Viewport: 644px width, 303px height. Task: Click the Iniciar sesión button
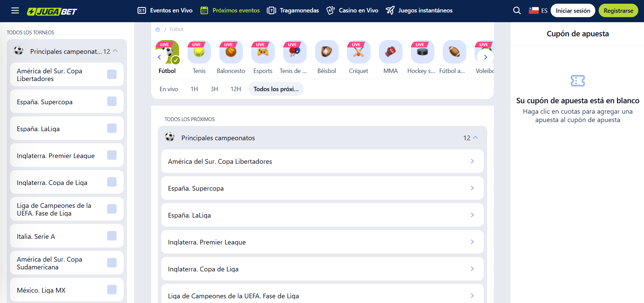[572, 11]
